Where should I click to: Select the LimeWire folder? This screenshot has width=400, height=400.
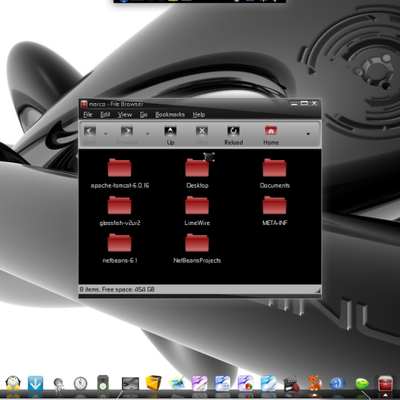[x=197, y=211]
